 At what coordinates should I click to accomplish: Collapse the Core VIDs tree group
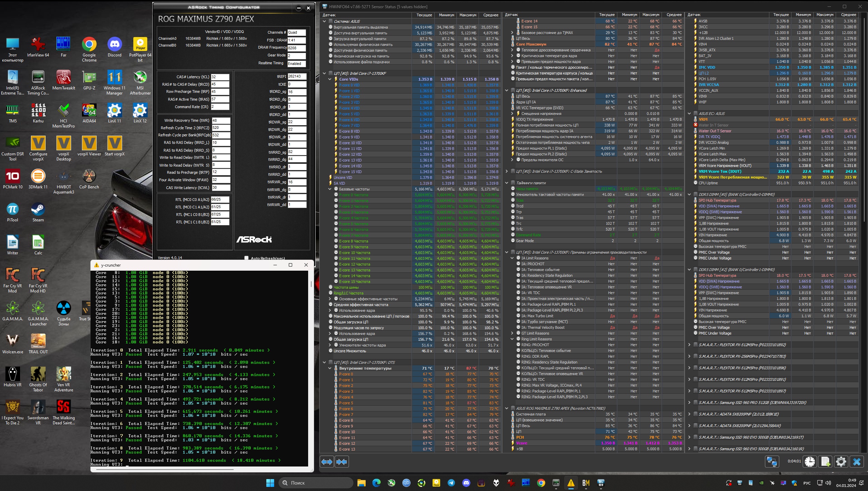pyautogui.click(x=330, y=79)
